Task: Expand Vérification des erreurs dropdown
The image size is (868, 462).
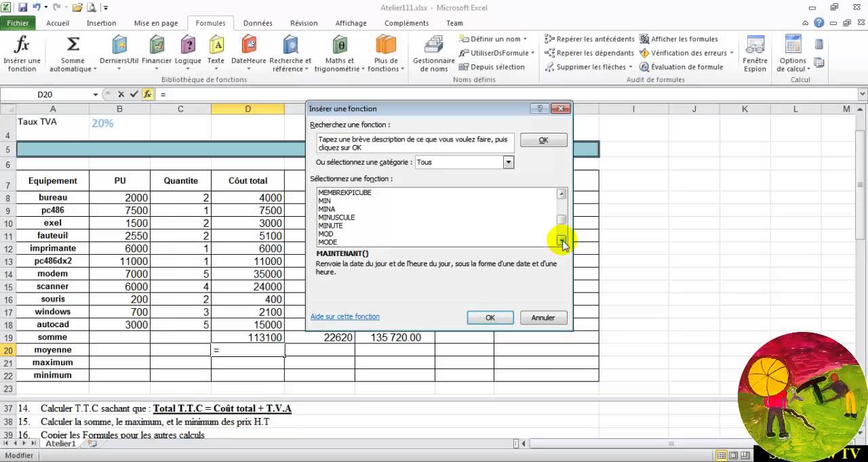Action: tap(732, 53)
